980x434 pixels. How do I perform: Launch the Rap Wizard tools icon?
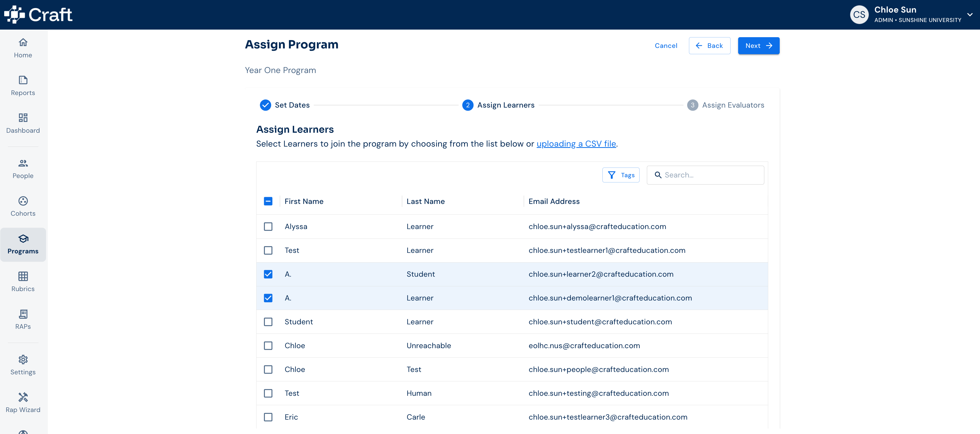click(23, 397)
